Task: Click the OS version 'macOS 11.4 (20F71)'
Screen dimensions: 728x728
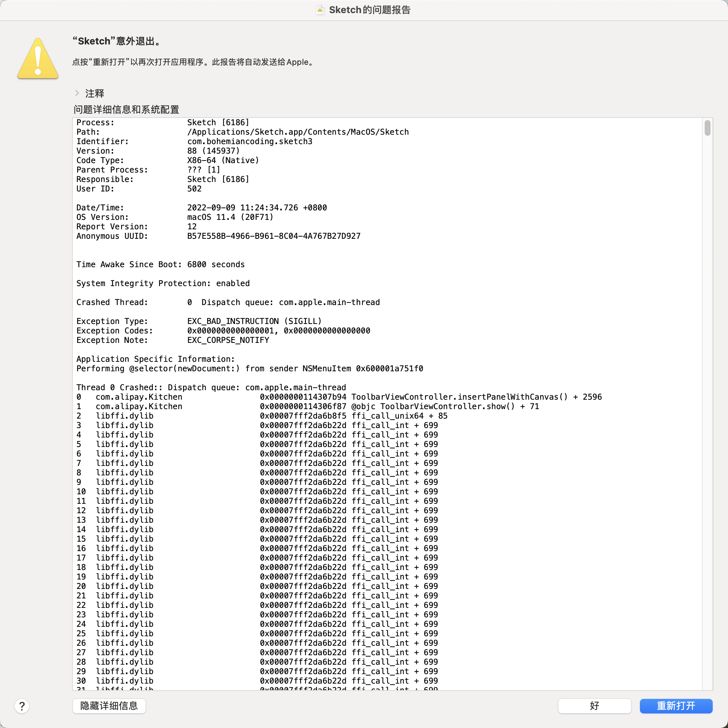Action: click(x=230, y=217)
